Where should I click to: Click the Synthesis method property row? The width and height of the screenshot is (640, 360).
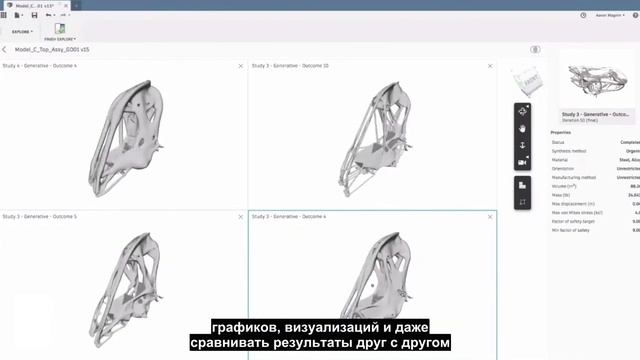[595, 151]
